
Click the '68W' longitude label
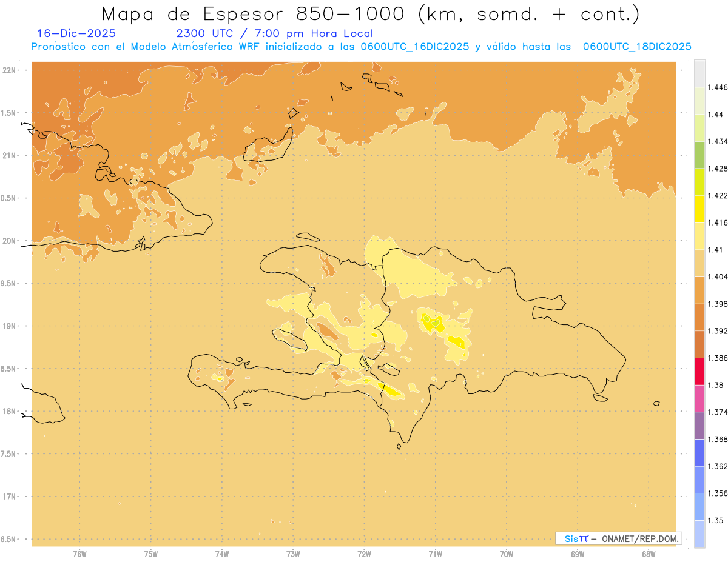649,554
